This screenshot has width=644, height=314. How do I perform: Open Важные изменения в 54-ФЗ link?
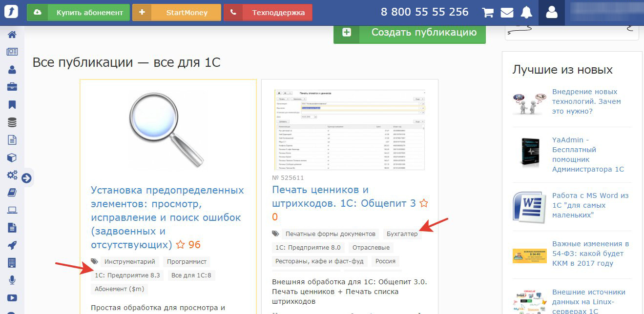coord(590,254)
